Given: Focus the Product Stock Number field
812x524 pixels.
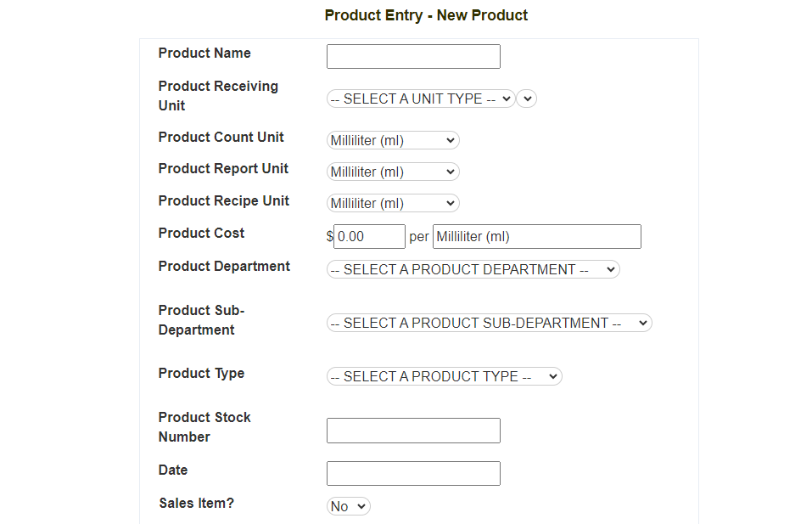Looking at the screenshot, I should click(413, 431).
